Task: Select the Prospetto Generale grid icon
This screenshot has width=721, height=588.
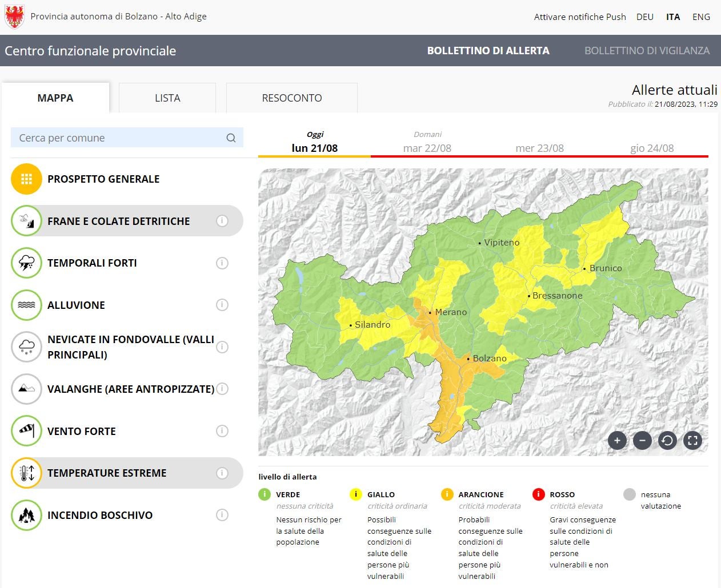Action: click(x=26, y=179)
